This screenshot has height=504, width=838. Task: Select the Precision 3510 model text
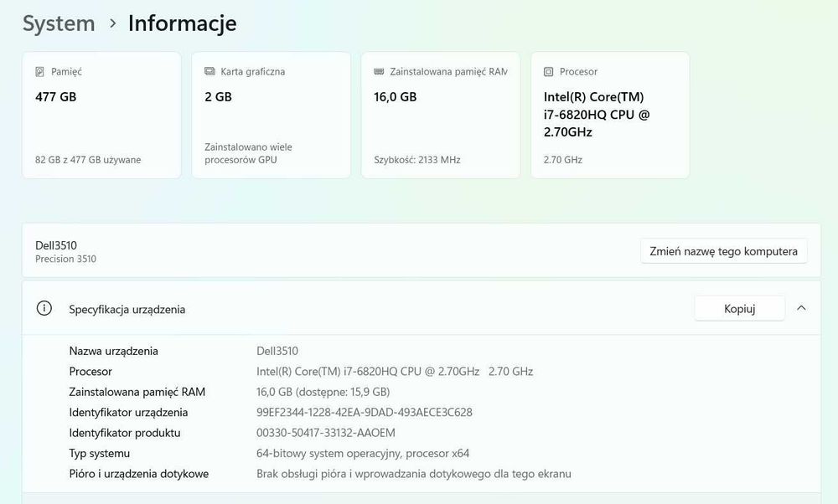click(x=65, y=259)
